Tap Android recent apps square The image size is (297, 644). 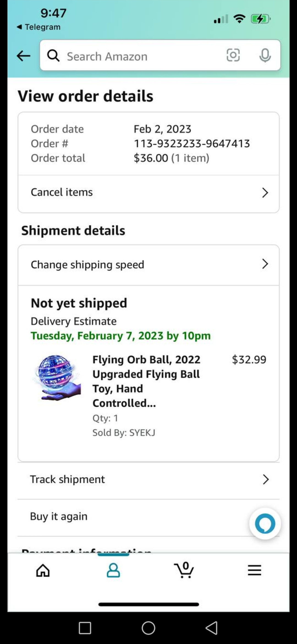point(85,628)
